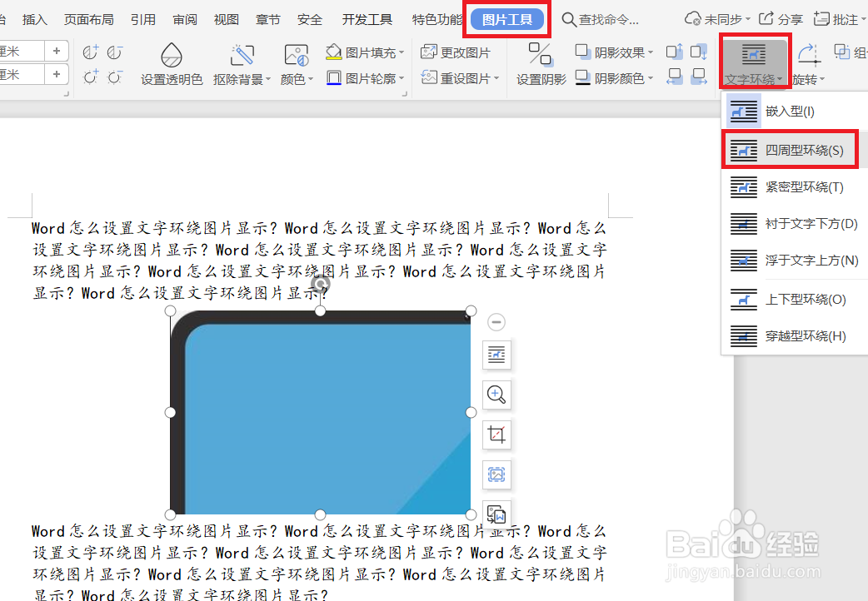Open the 审阅 (Review) tab
This screenshot has width=868, height=601.
(185, 19)
